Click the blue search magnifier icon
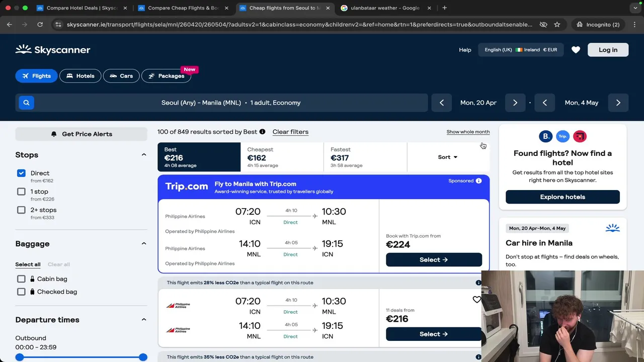This screenshot has width=644, height=362. tap(26, 103)
